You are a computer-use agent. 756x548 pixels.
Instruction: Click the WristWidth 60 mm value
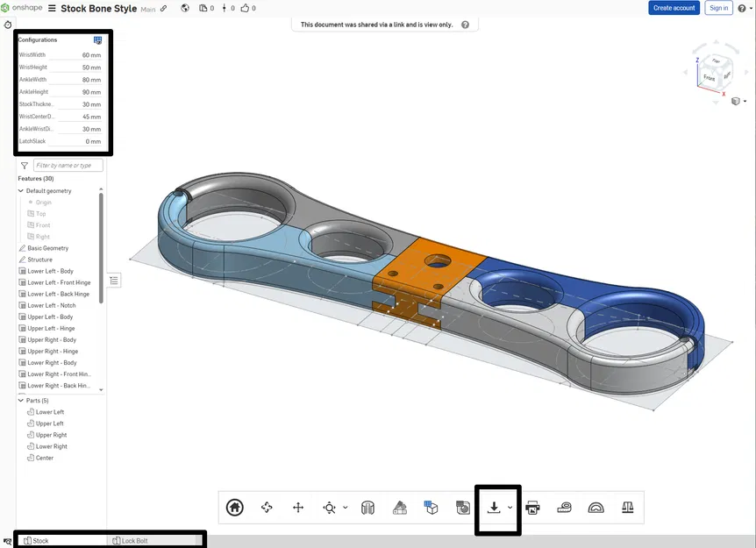[x=91, y=55]
